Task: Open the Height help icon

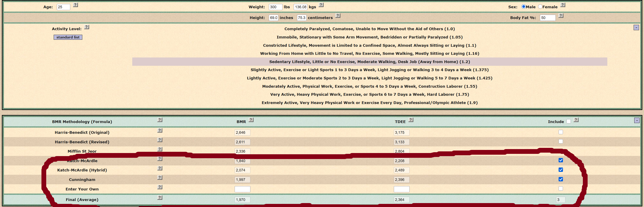Action: point(338,16)
